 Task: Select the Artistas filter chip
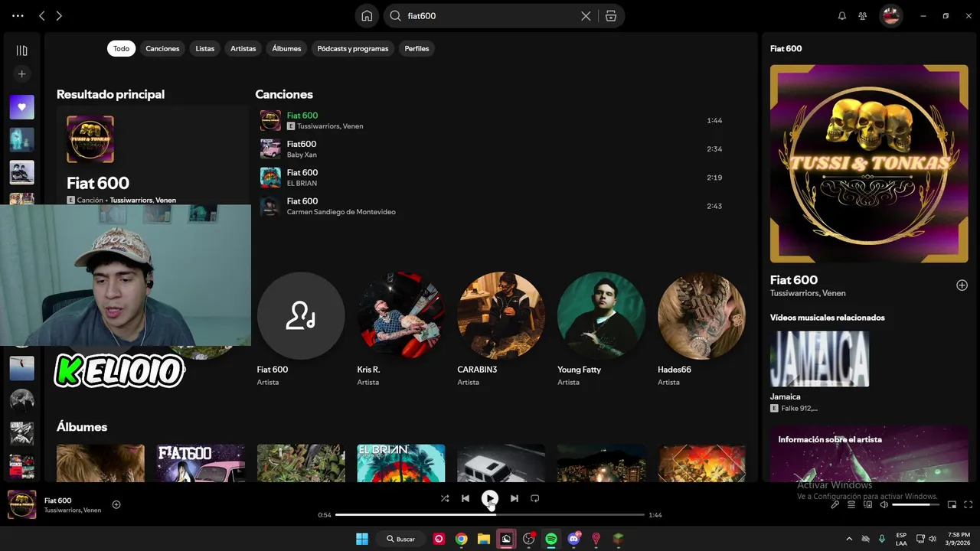pos(243,48)
